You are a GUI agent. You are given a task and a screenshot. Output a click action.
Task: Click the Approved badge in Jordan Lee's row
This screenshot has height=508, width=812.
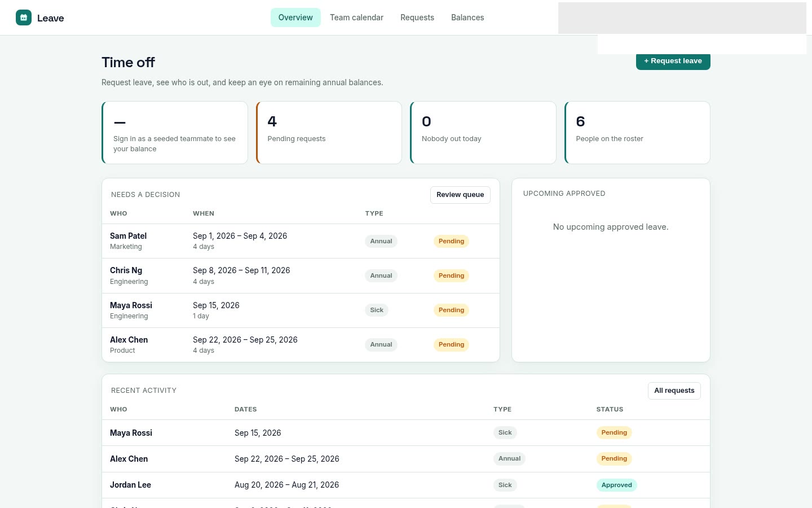(616, 485)
